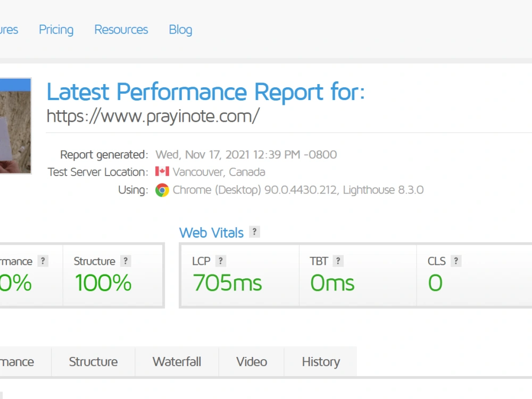Go to the Blog page
This screenshot has height=399, width=532.
click(180, 30)
